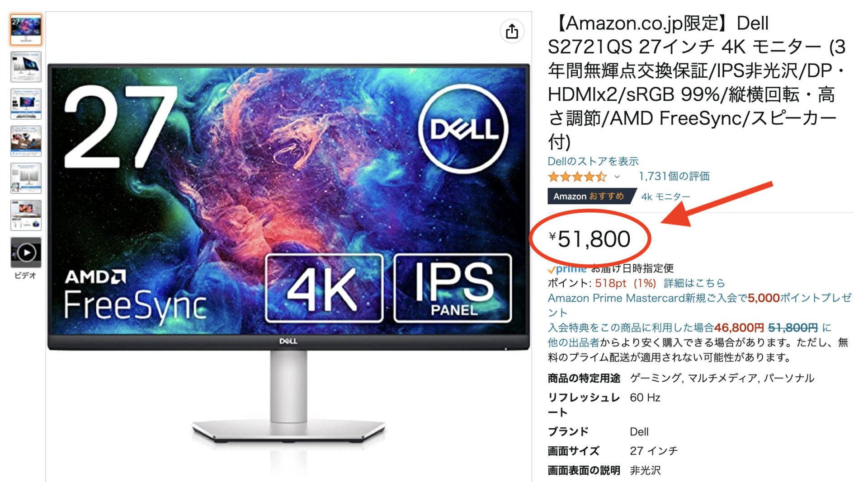Select the fifth product thumbnail
Image resolution: width=868 pixels, height=482 pixels.
[x=26, y=178]
